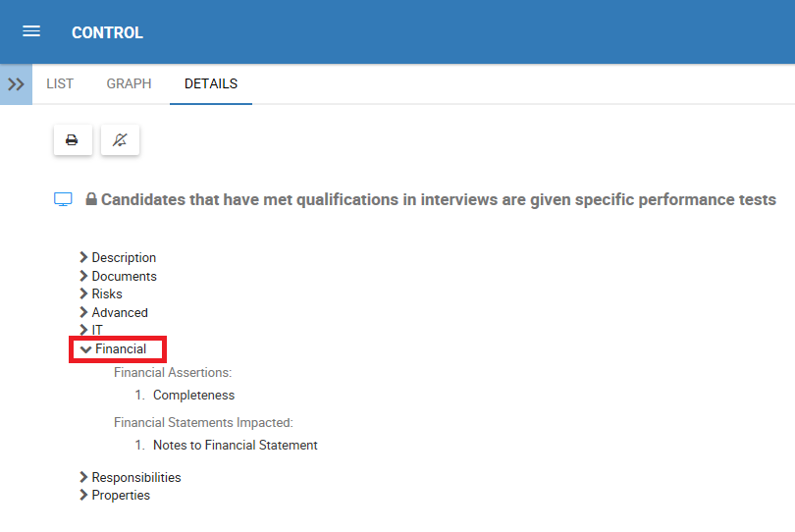Open the hamburger navigation menu

[x=31, y=31]
